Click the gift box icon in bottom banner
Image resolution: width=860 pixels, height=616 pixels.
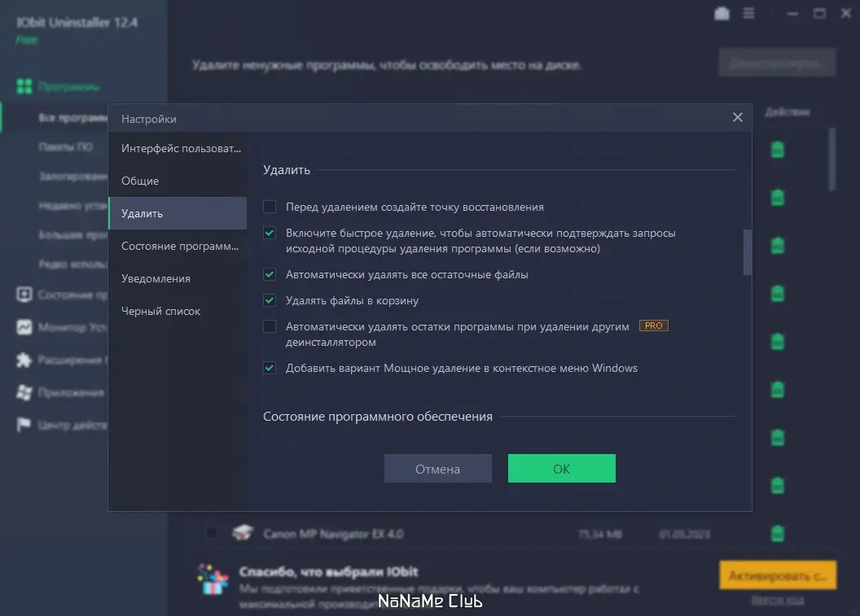pyautogui.click(x=213, y=579)
